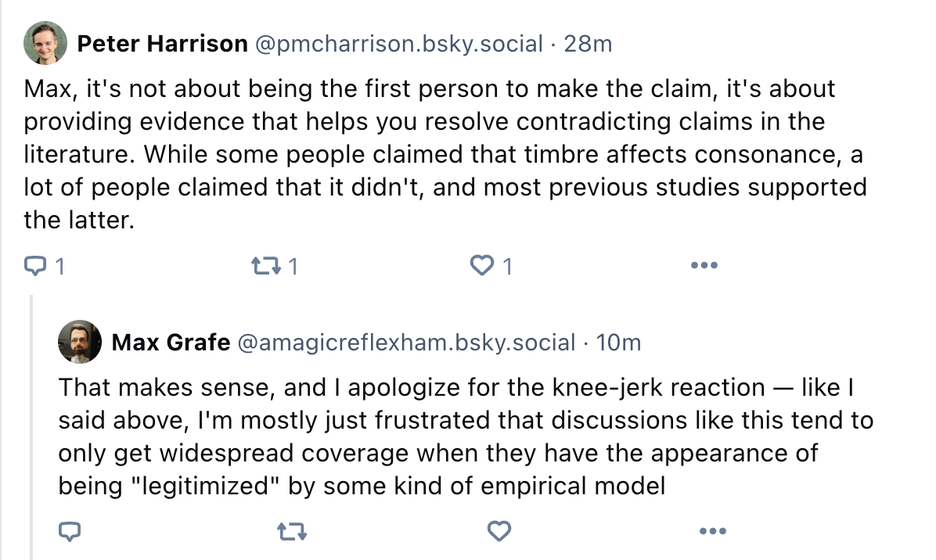936x560 pixels.
Task: View the reply count on Peter's post
Action: pos(59,266)
